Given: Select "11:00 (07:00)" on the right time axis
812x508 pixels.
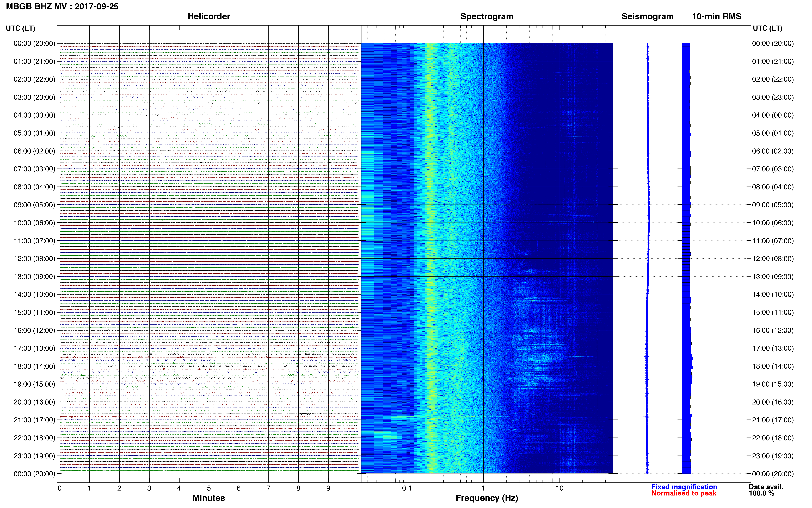Looking at the screenshot, I should [x=773, y=241].
